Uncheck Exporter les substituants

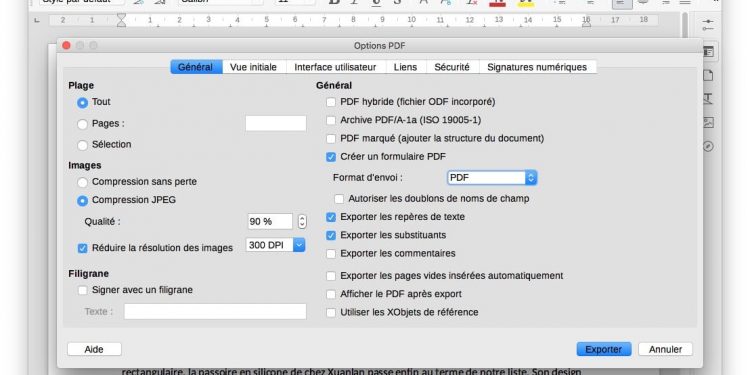pyautogui.click(x=331, y=235)
